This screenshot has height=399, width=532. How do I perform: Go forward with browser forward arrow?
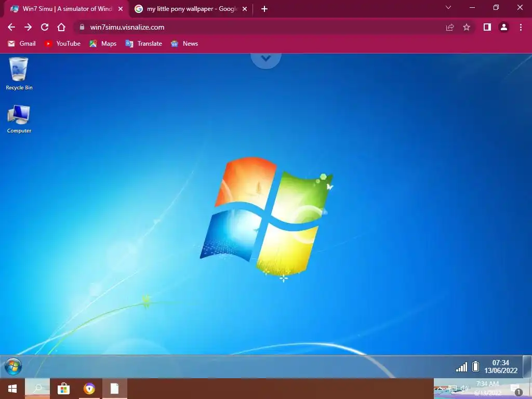28,27
